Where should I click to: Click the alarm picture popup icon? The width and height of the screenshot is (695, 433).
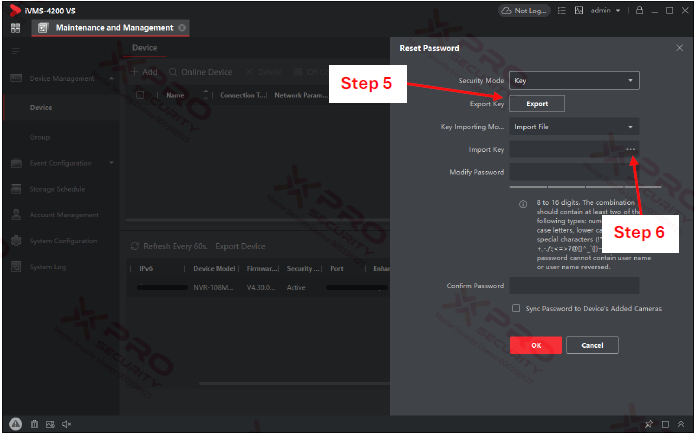[x=50, y=424]
